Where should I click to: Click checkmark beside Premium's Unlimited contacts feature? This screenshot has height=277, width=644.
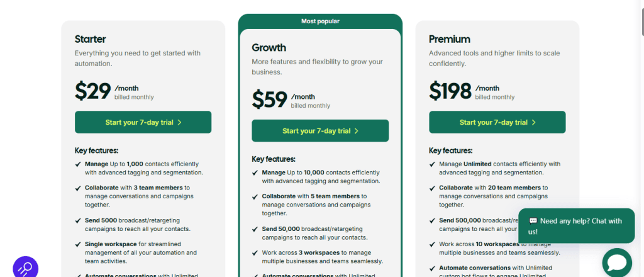433,164
